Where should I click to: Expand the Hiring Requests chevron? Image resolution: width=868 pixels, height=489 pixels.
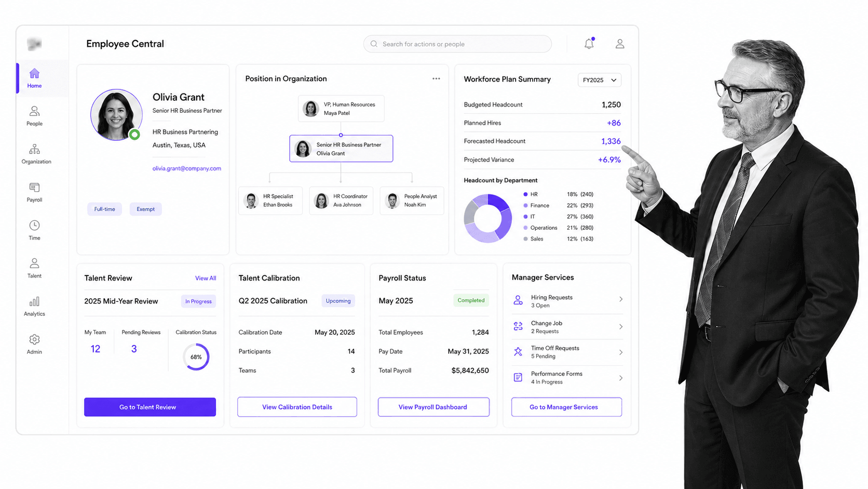[x=621, y=299]
